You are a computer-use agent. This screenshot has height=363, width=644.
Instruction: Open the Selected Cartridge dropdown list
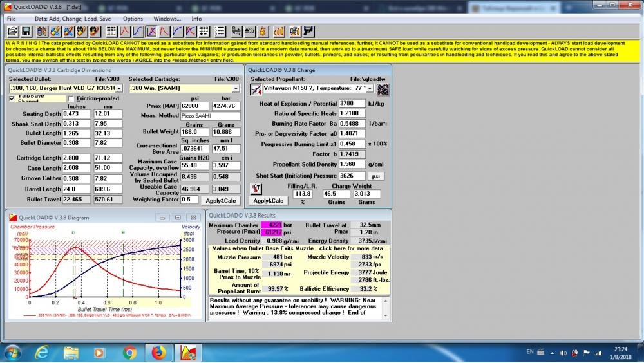click(236, 88)
